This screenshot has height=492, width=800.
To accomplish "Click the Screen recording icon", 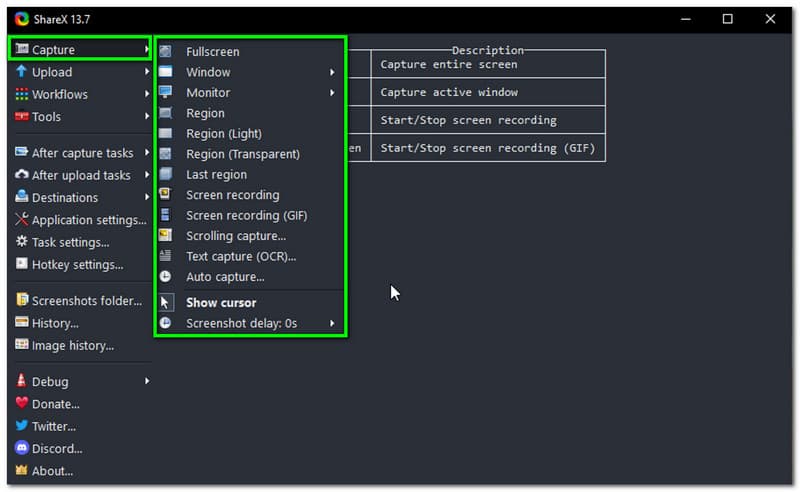I will click(165, 194).
